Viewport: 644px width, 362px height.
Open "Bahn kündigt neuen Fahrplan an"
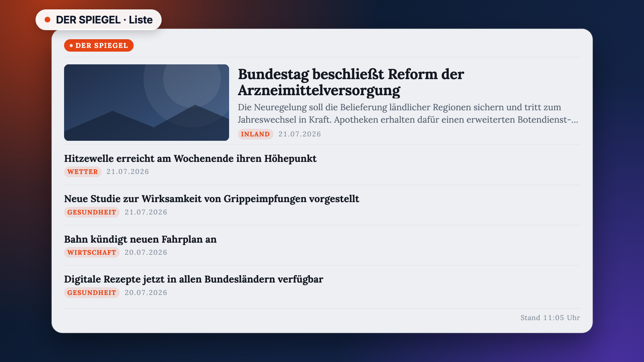pos(140,239)
